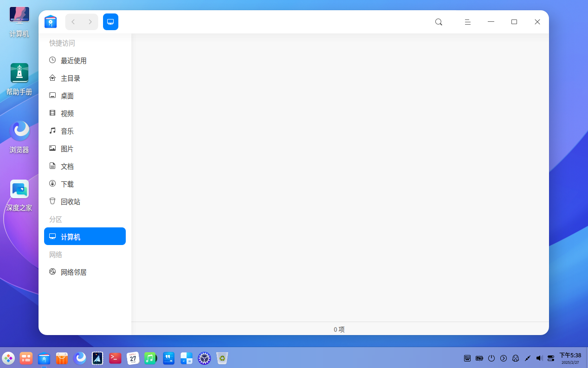Open 回收站 in the sidebar
This screenshot has width=588, height=368.
pos(85,202)
